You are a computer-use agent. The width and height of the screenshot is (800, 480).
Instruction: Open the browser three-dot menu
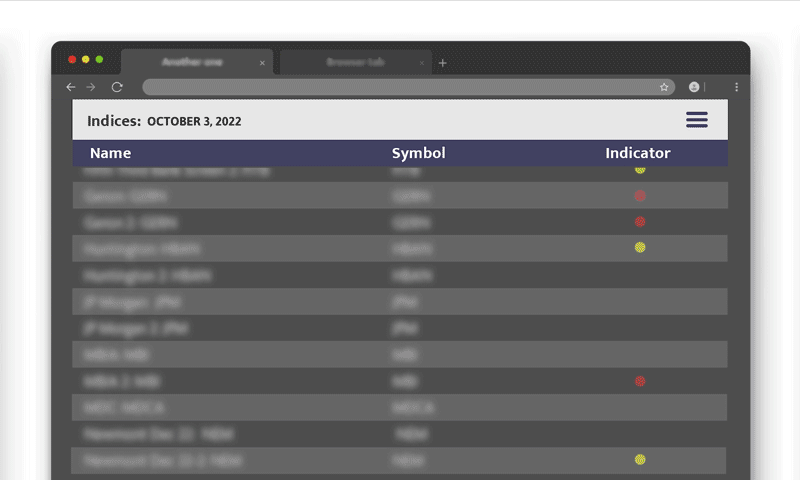737,87
